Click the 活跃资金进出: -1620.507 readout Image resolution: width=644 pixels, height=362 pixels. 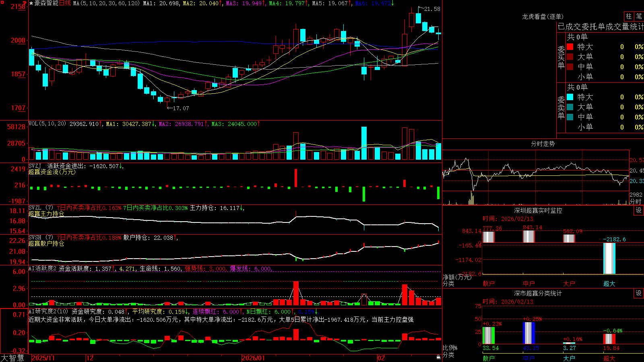tap(83, 166)
